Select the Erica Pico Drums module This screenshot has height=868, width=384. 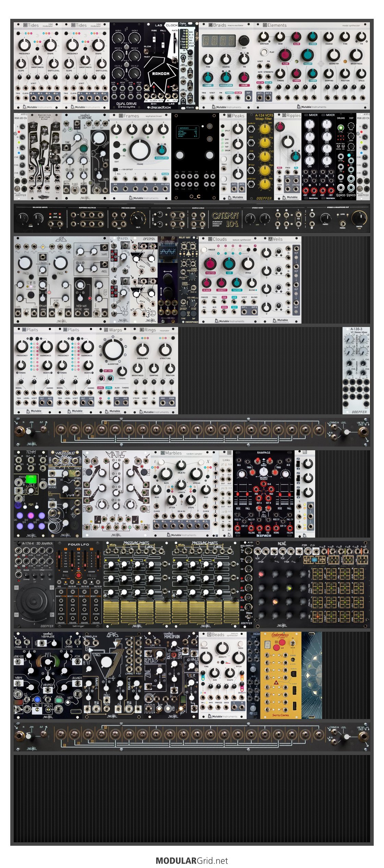coord(341,157)
